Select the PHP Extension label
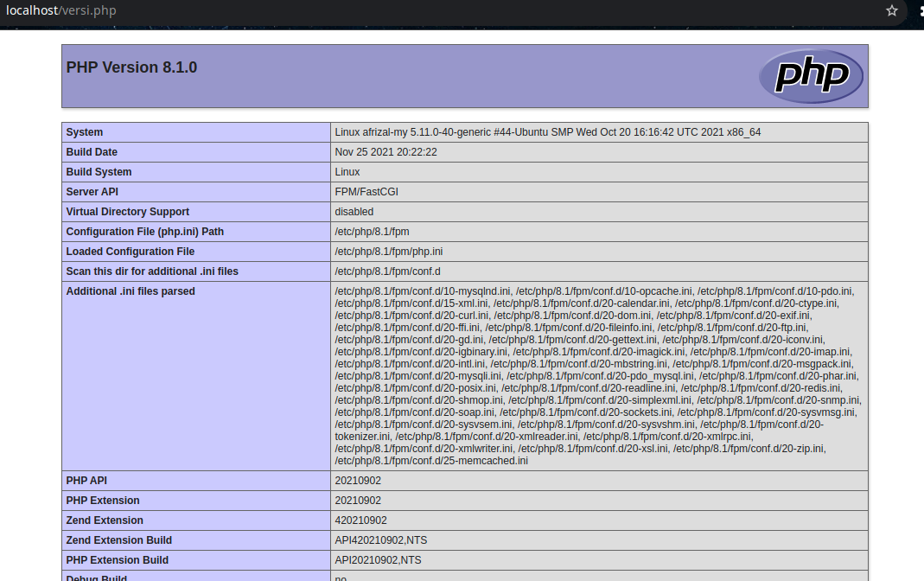 (103, 501)
